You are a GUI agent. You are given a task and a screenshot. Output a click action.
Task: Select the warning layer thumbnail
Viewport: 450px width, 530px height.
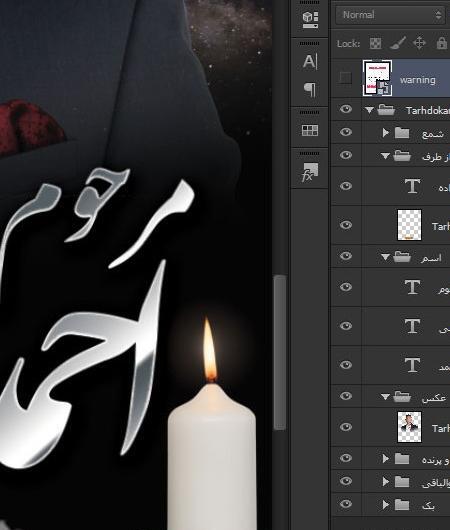(377, 78)
